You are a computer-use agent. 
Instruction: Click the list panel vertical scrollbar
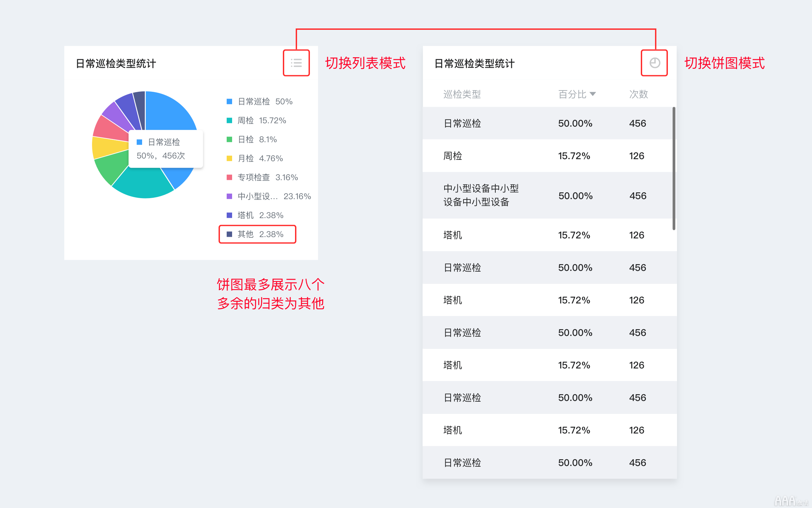click(674, 168)
